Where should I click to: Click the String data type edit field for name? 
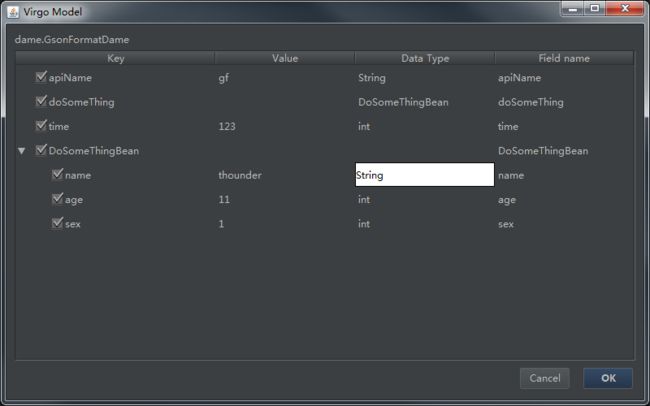pyautogui.click(x=424, y=175)
